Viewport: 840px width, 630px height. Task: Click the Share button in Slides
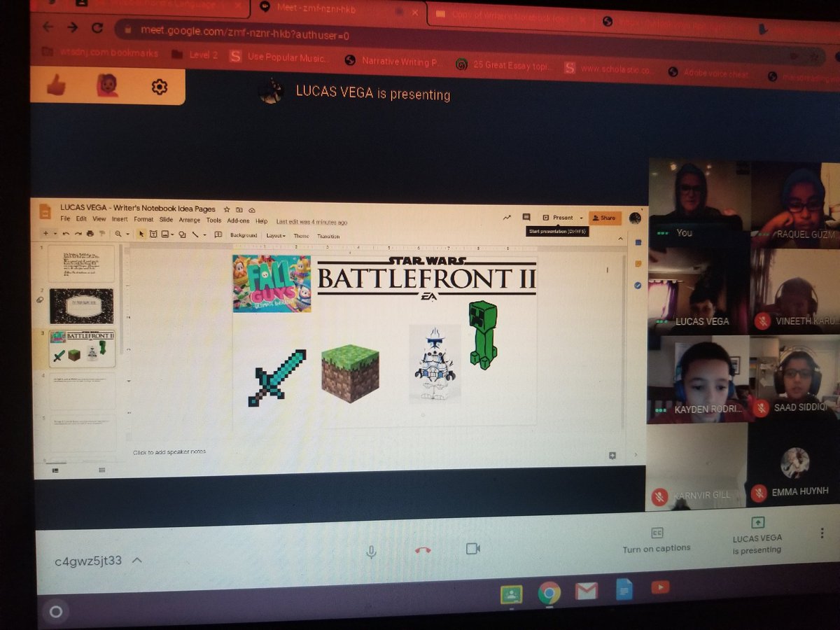point(605,218)
